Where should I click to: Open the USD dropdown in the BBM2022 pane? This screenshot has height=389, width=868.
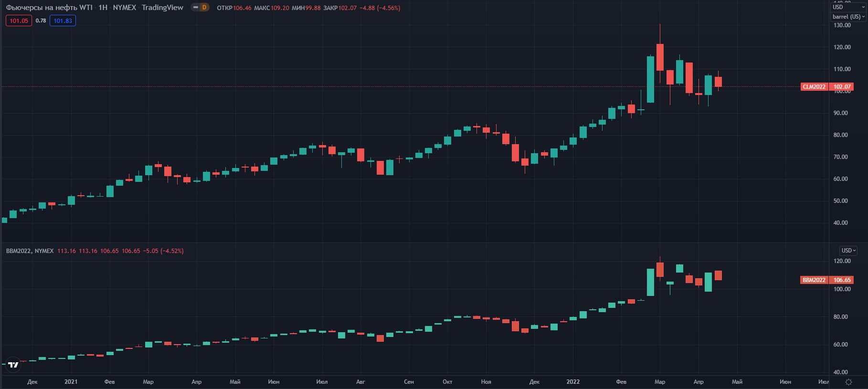coord(848,251)
